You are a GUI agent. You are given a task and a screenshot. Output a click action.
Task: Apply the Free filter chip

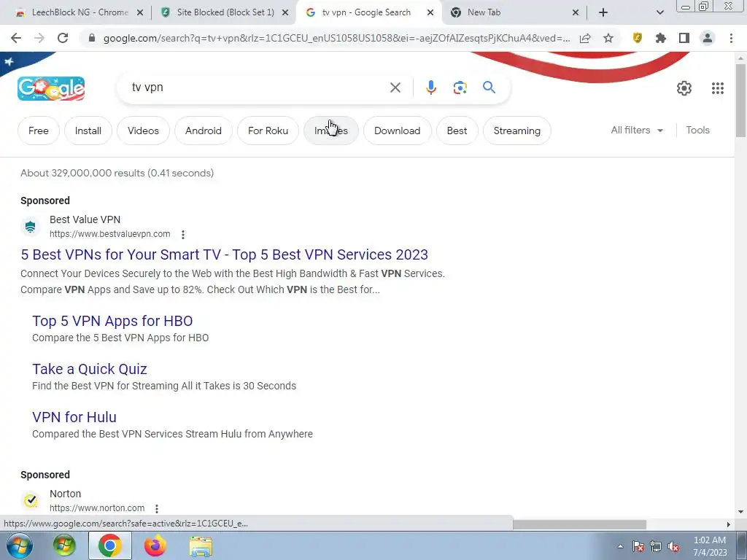(x=39, y=131)
